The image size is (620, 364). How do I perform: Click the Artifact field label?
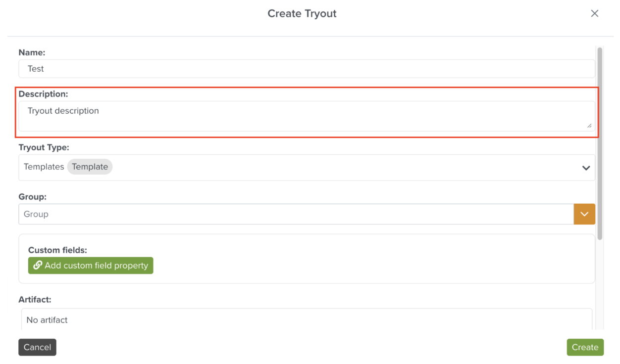[x=35, y=300]
